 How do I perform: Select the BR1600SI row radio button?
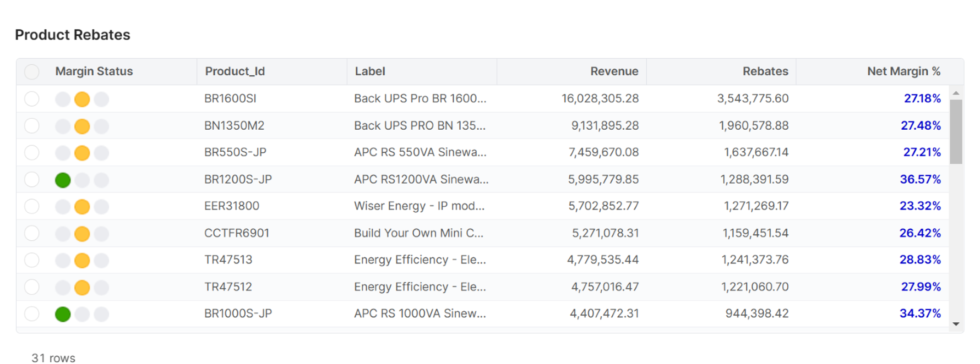coord(32,99)
